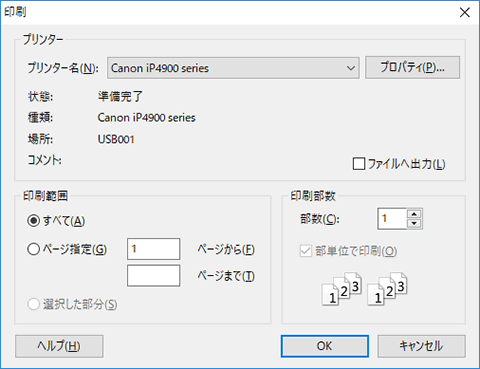Click the dropdown chevron beside Canon iP4900 series
The height and width of the screenshot is (369, 480).
(350, 68)
